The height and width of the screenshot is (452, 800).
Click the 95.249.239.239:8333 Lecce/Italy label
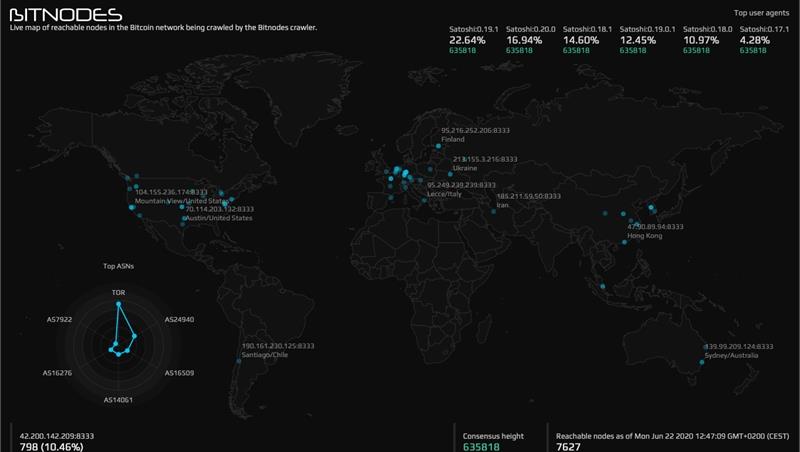click(461, 189)
